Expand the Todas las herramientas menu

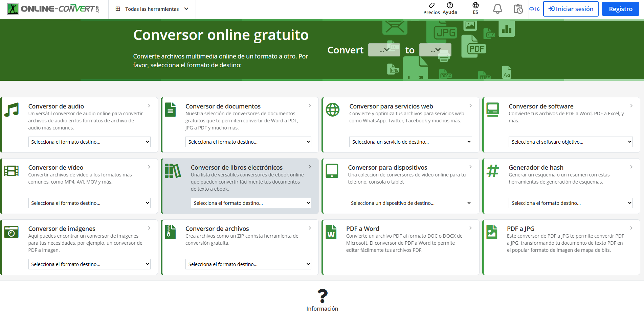pyautogui.click(x=152, y=9)
